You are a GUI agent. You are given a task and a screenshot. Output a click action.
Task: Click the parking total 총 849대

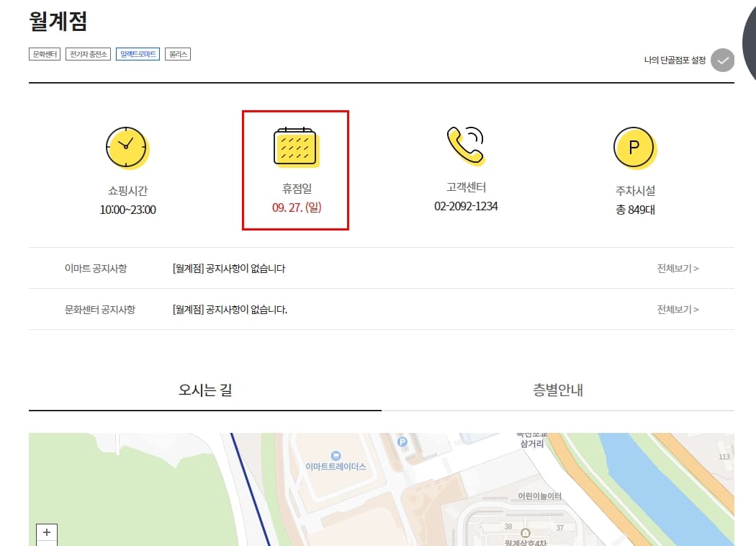tap(635, 210)
